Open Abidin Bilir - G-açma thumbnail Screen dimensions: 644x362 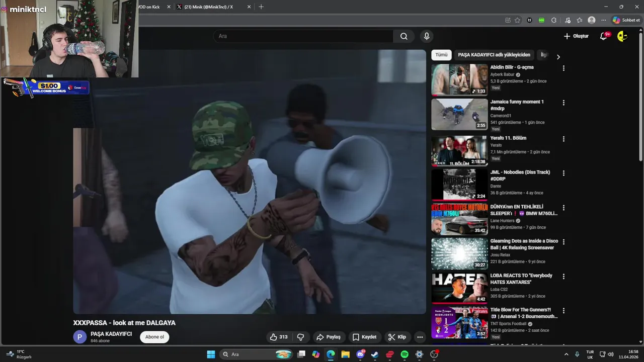[x=459, y=79]
